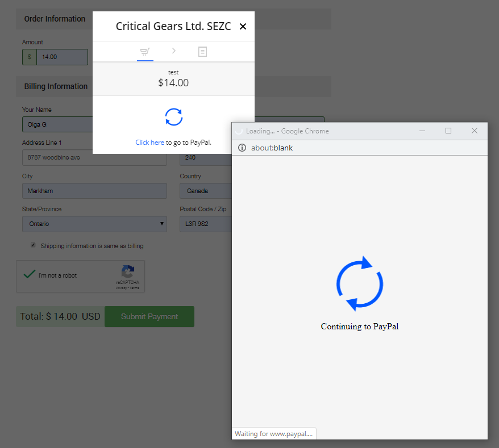Click the dollar sign prefix icon
The height and width of the screenshot is (448, 499).
pyautogui.click(x=30, y=57)
